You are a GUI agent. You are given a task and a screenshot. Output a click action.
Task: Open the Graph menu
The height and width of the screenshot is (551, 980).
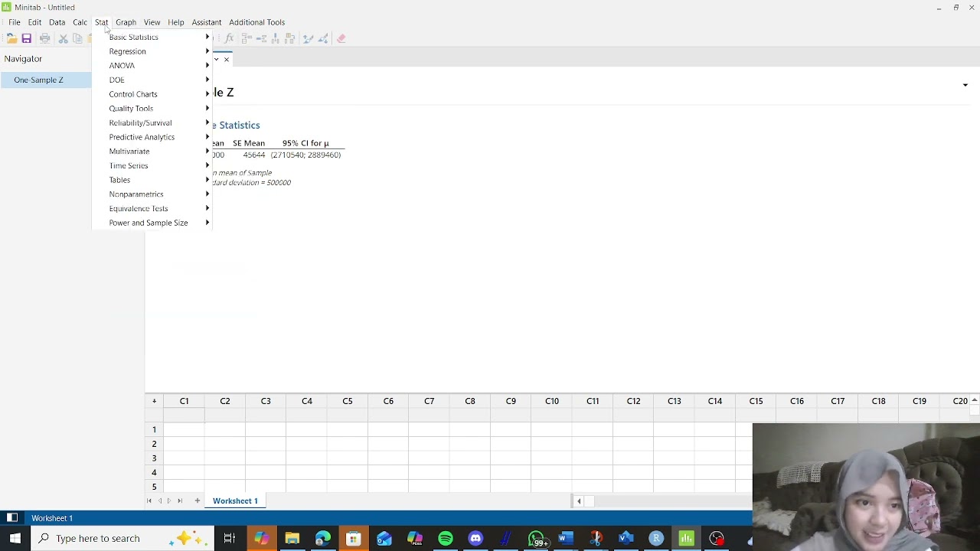126,22
